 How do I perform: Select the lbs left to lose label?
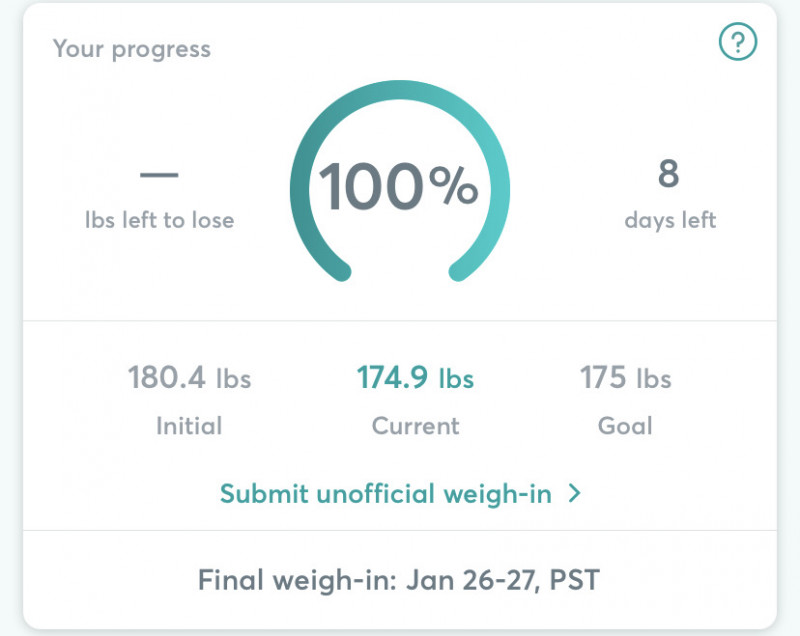159,220
